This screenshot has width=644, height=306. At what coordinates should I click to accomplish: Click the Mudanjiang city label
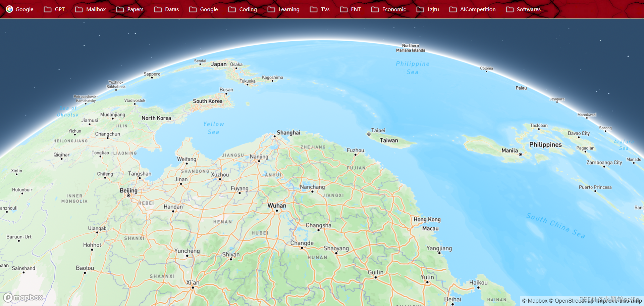pyautogui.click(x=113, y=115)
